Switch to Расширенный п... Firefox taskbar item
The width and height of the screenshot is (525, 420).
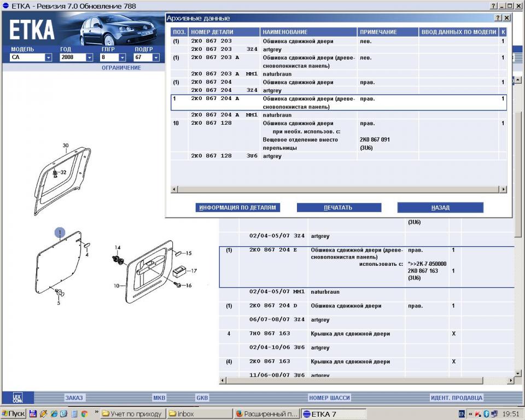click(x=266, y=414)
